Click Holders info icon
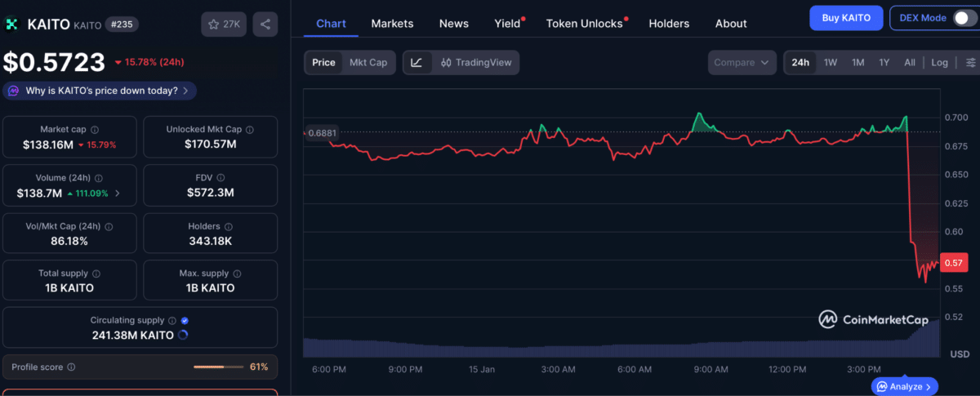 click(x=229, y=226)
